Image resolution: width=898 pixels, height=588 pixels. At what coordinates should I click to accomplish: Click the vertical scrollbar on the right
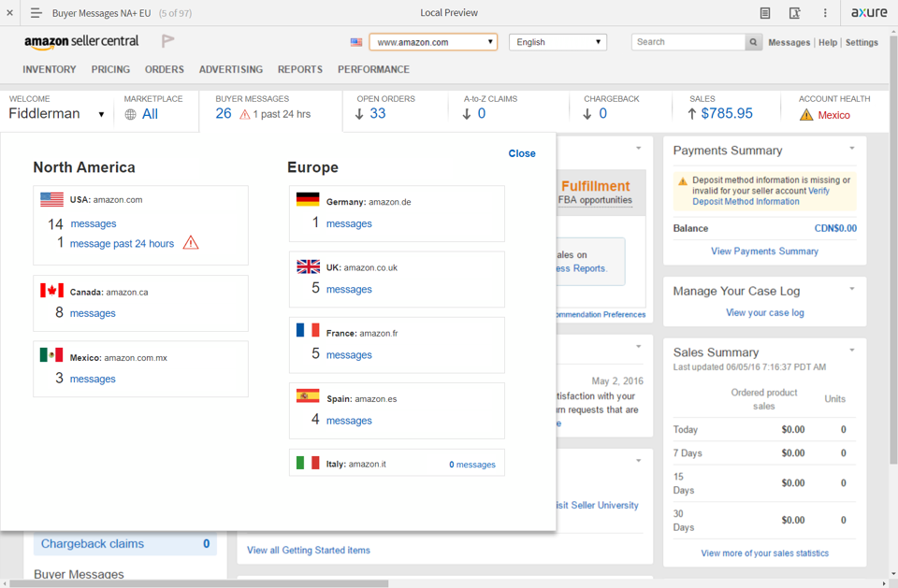893,249
